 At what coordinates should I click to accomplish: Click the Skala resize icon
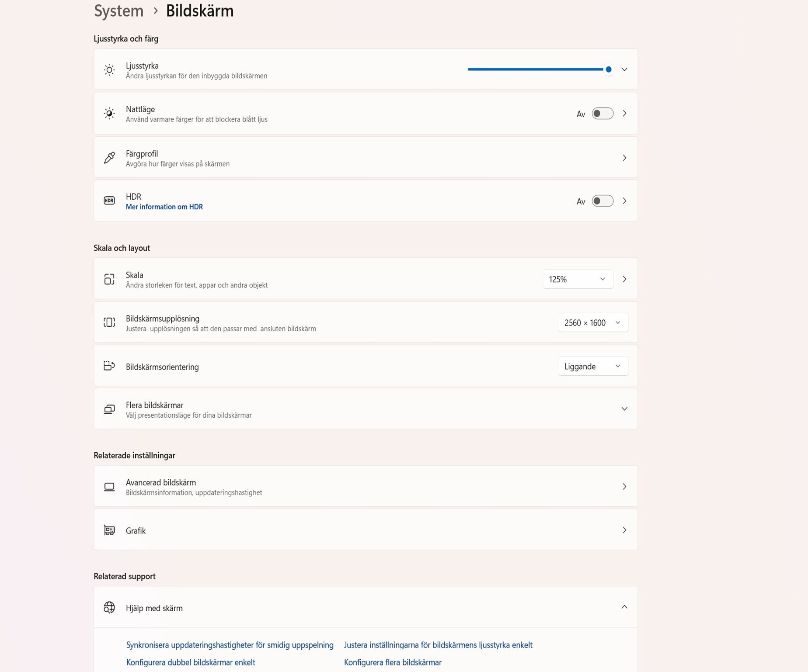click(109, 279)
